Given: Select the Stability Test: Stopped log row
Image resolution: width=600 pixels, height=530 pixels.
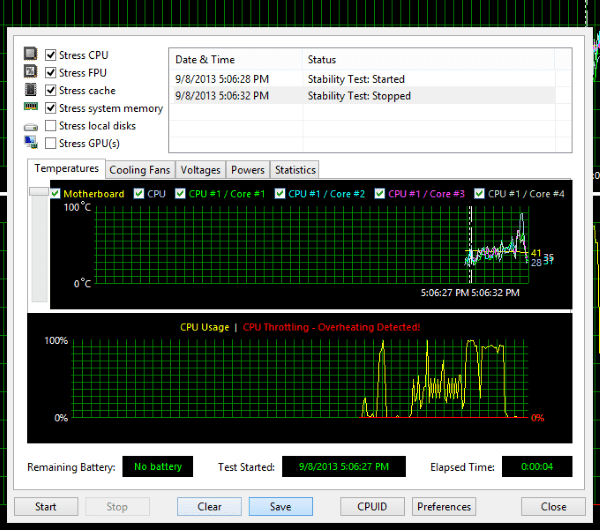Looking at the screenshot, I should [x=362, y=96].
